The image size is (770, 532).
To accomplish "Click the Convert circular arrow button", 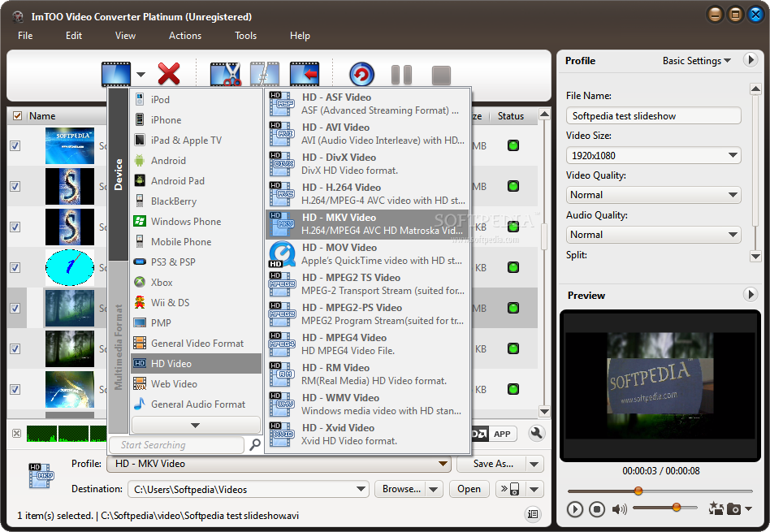I will coord(361,75).
